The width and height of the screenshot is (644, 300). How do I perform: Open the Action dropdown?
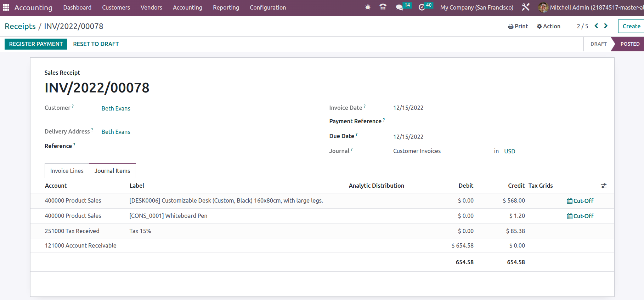click(548, 26)
